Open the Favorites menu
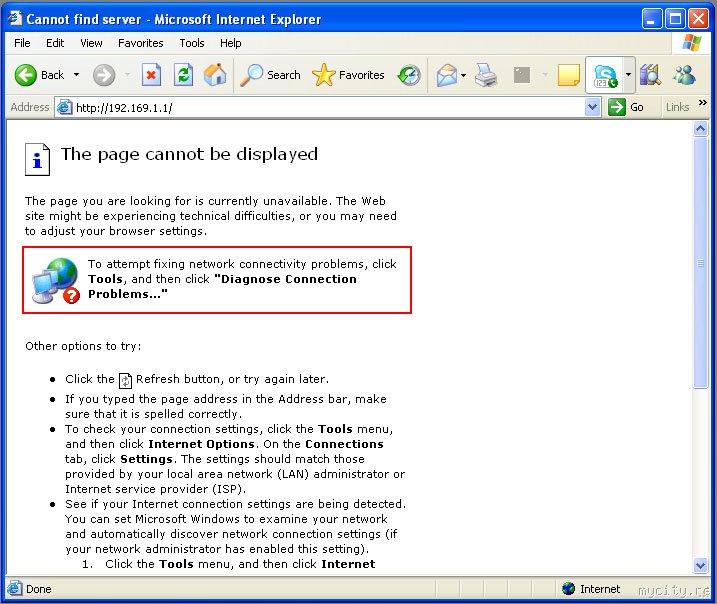The height and width of the screenshot is (604, 717). [140, 43]
